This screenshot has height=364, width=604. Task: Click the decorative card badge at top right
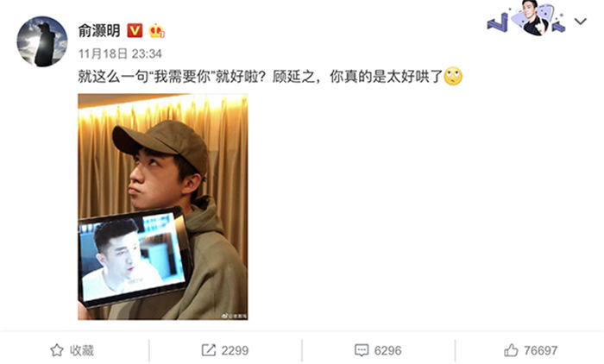[x=526, y=18]
